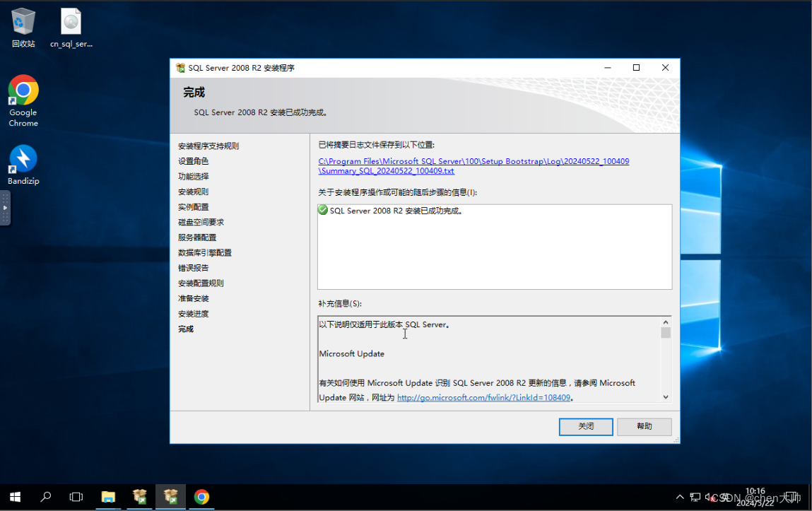This screenshot has height=511, width=812.
Task: Click the clock in the system tray
Action: pyautogui.click(x=755, y=497)
